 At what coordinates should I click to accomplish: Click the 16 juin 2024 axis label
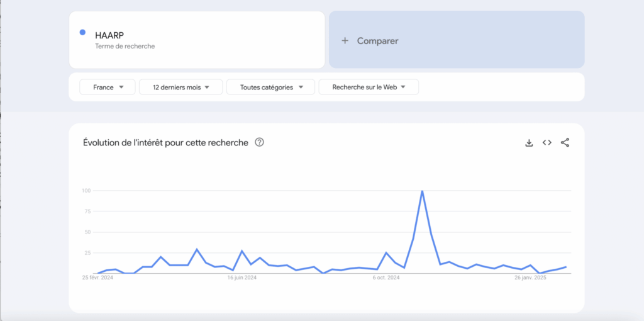(241, 278)
